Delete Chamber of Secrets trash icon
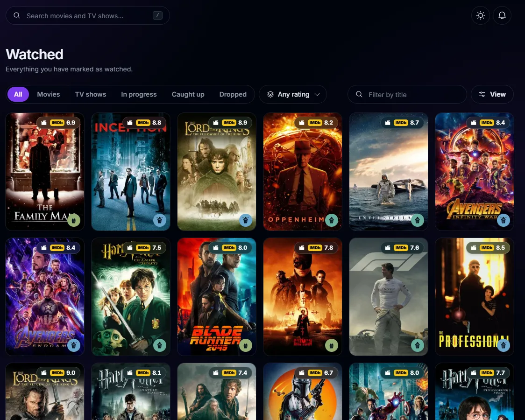Screen dimensions: 525x420 159,345
